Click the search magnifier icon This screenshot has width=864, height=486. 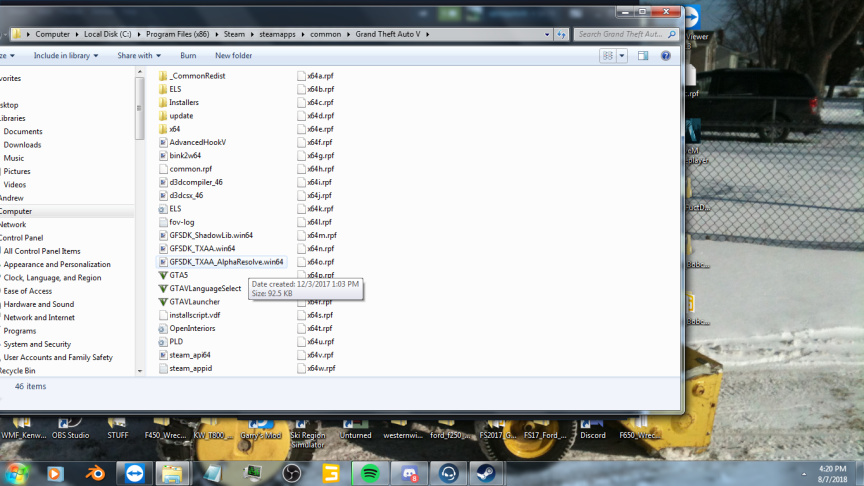point(672,34)
